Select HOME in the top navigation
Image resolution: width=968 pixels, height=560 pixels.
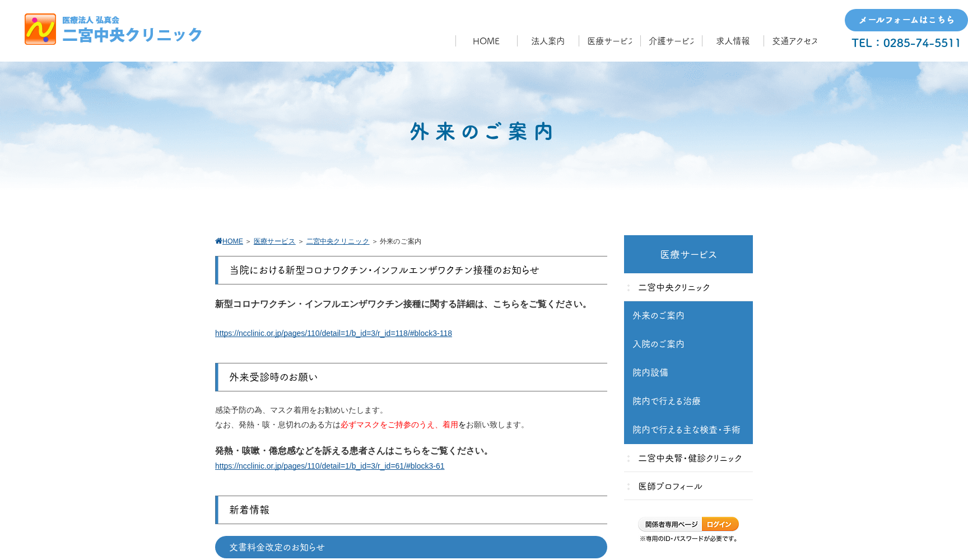[x=486, y=41]
